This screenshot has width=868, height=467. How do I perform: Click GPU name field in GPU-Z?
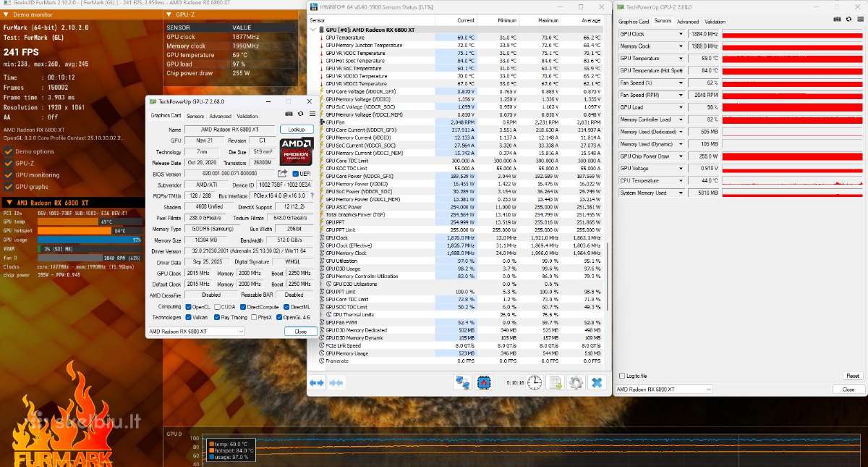coord(229,130)
